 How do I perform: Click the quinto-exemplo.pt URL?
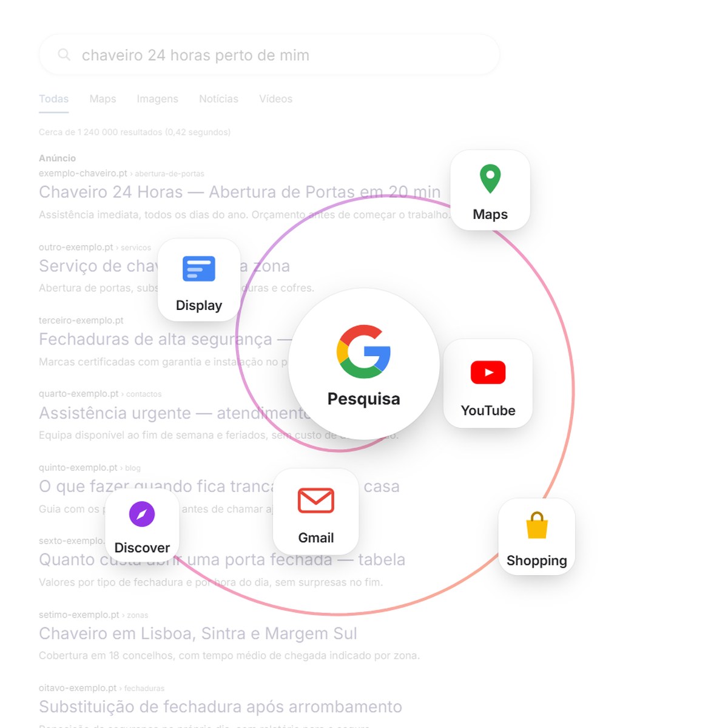pos(78,468)
